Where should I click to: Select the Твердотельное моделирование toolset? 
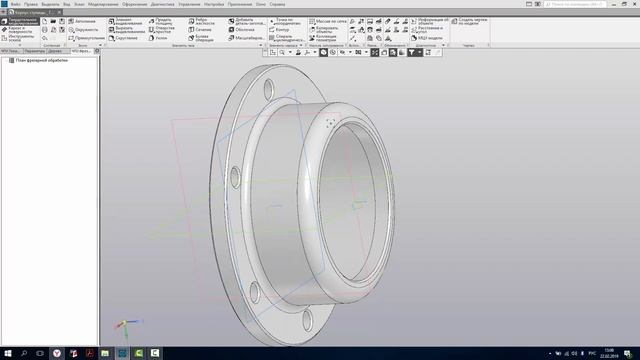click(20, 21)
